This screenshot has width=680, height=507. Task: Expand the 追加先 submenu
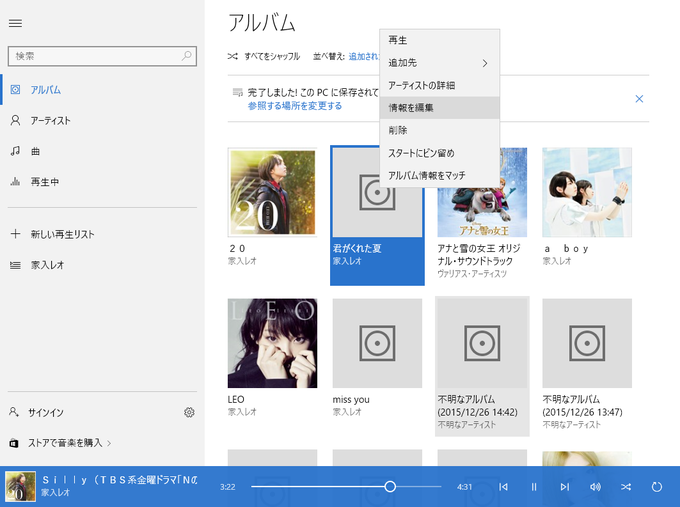point(440,63)
